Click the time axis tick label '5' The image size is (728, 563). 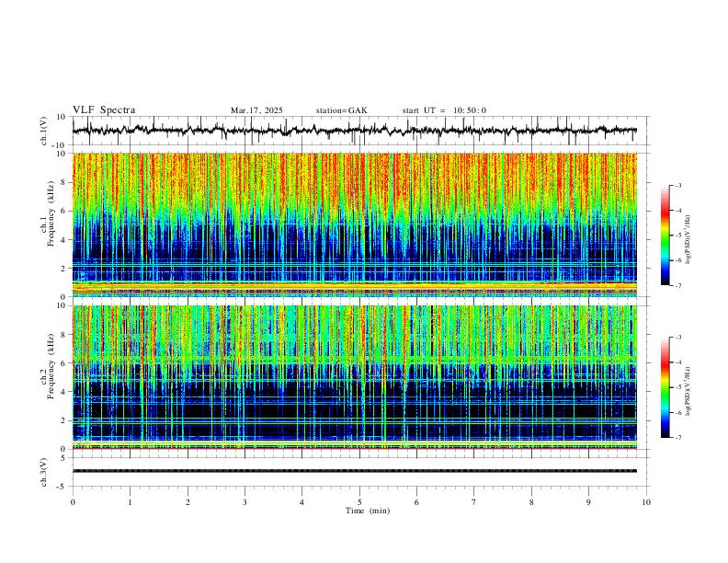click(x=359, y=502)
